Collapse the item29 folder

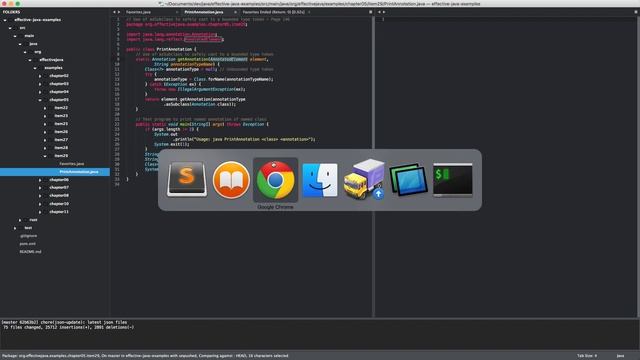pos(45,156)
